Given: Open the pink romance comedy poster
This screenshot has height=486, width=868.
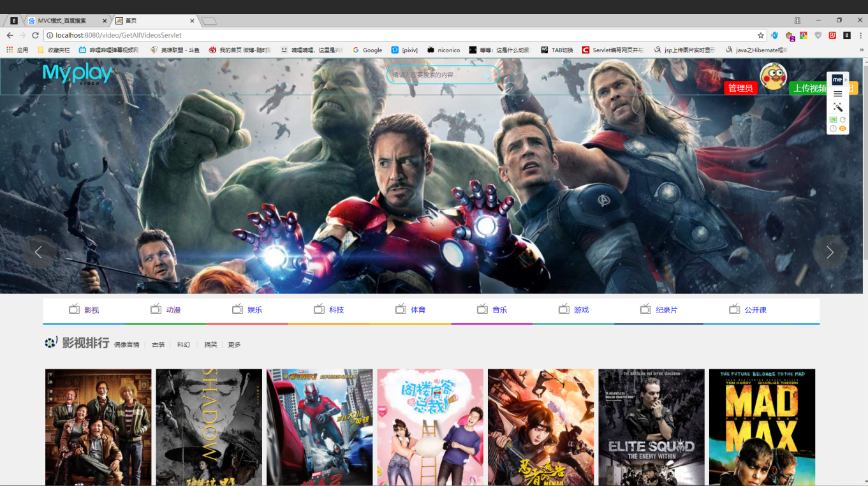Looking at the screenshot, I should 430,427.
